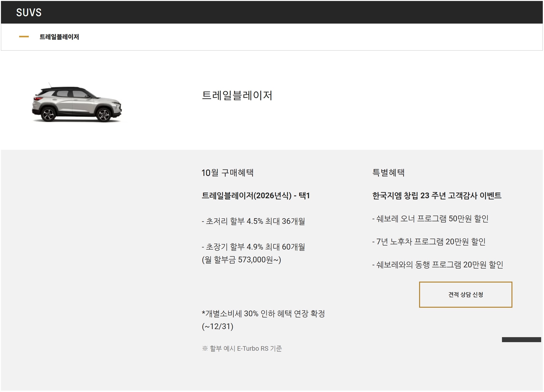Screen dimensions: 544x392
Task: Select the 초저리 할부 4.5% 36개월 line
Action: point(253,221)
